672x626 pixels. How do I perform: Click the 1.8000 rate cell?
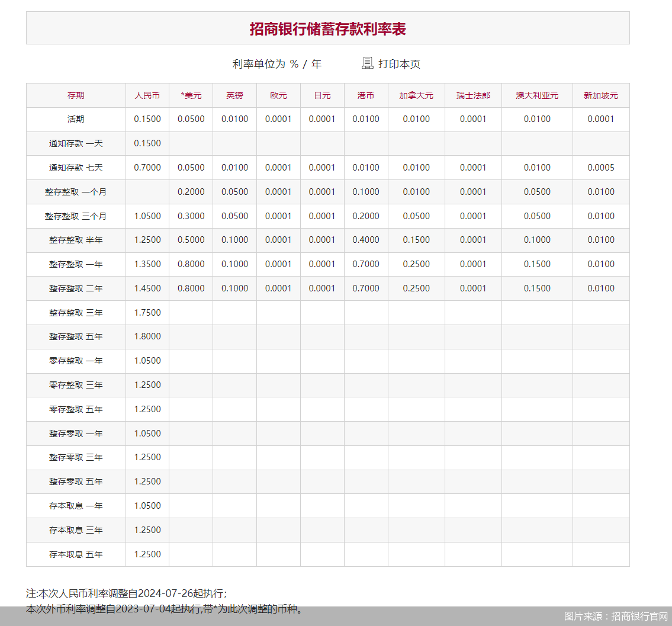pos(147,336)
